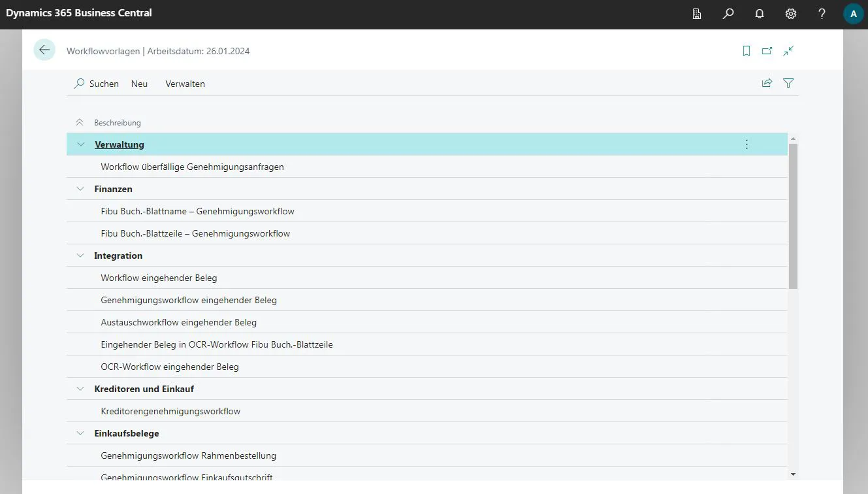Select the Einkaufsbelege heading text
Screen dimensions: 868x494
(x=127, y=433)
